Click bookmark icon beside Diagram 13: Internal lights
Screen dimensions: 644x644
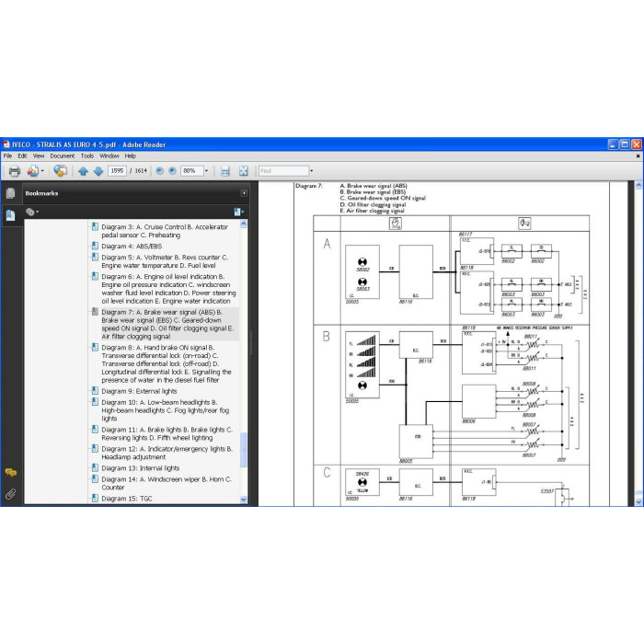click(95, 467)
